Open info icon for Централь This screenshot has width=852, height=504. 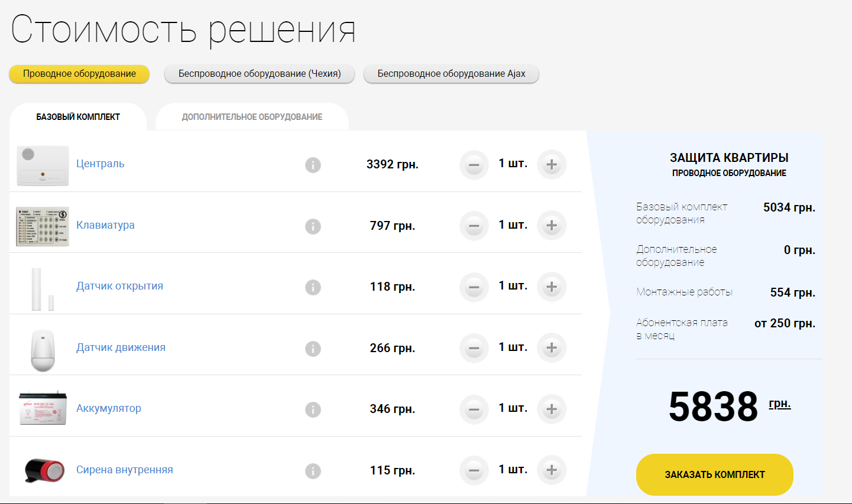[313, 165]
